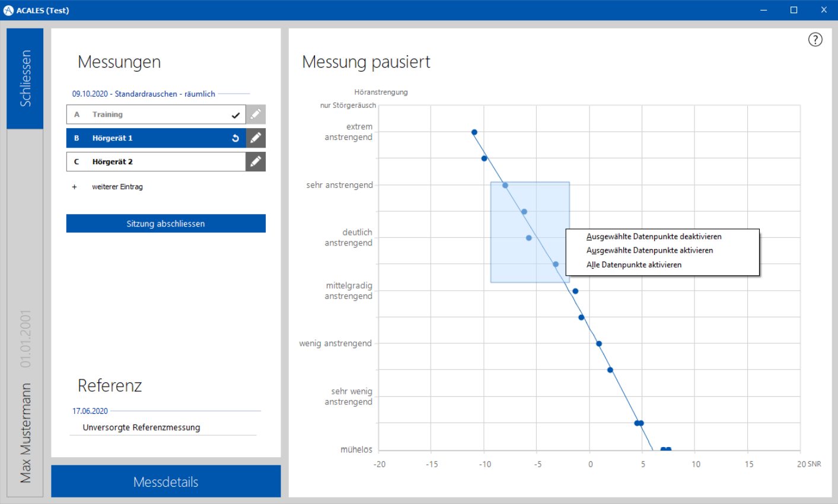Click the ACALES app logo in title bar
838x504 pixels.
(x=8, y=10)
